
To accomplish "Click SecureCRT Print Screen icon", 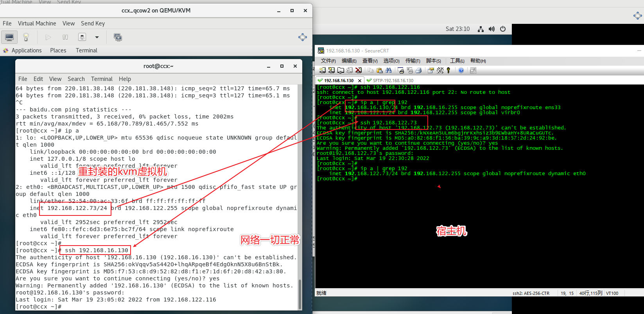I will tap(401, 70).
